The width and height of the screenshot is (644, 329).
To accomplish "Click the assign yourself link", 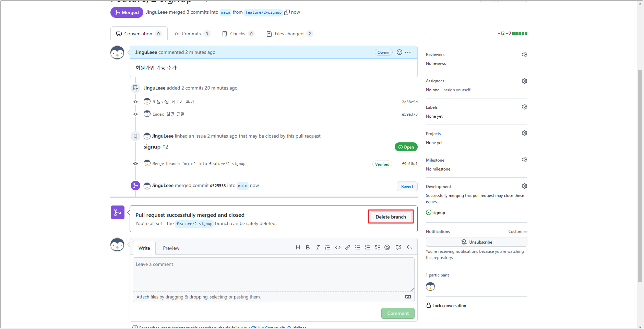I will click(x=457, y=90).
